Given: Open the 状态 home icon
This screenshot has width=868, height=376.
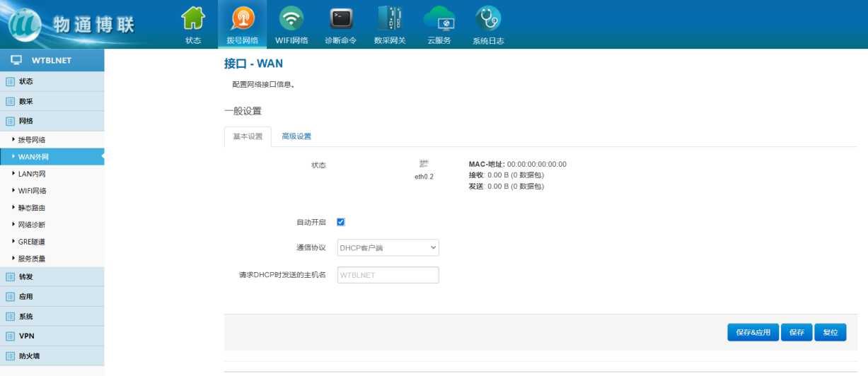Looking at the screenshot, I should point(193,18).
